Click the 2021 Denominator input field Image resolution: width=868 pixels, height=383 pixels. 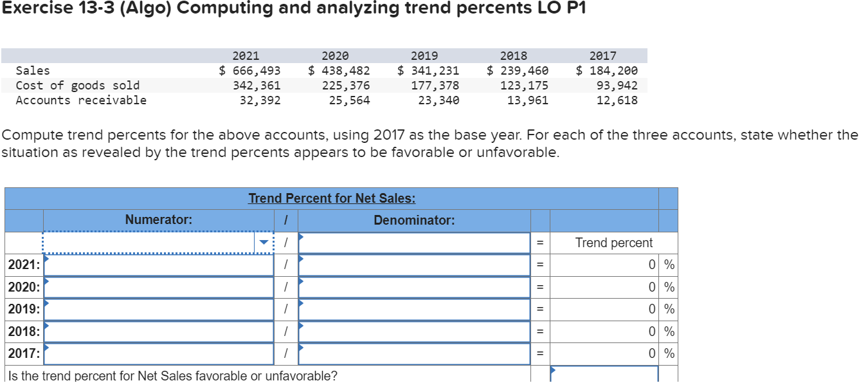tap(411, 265)
